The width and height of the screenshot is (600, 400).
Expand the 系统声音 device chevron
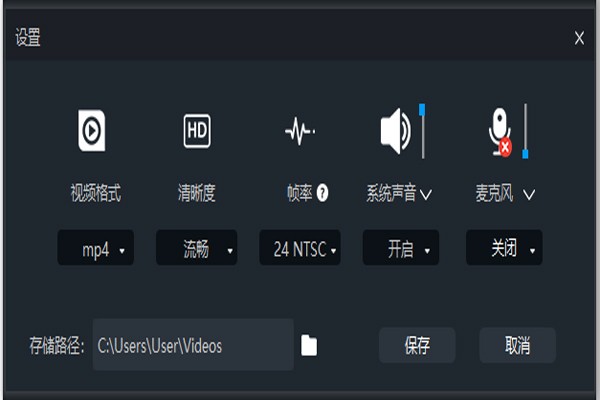pyautogui.click(x=426, y=195)
